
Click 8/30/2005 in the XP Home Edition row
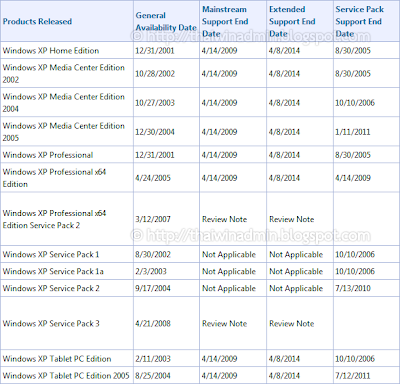pos(353,51)
